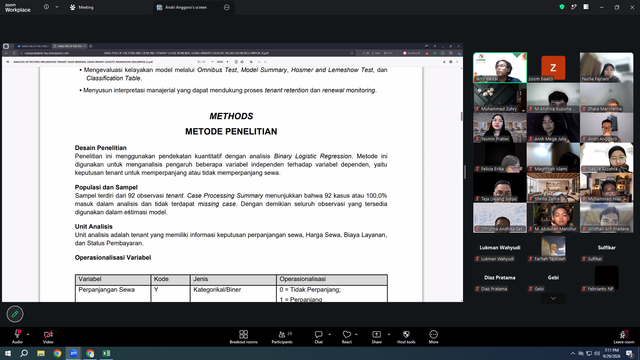The height and width of the screenshot is (360, 640).
Task: Click meeting info icon beside Workplace logo
Action: pyautogui.click(x=46, y=7)
